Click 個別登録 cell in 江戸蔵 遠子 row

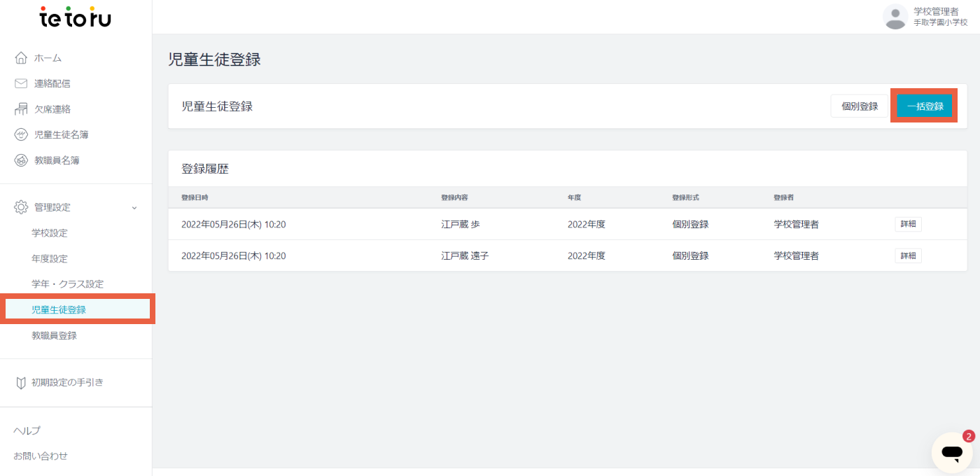690,255
